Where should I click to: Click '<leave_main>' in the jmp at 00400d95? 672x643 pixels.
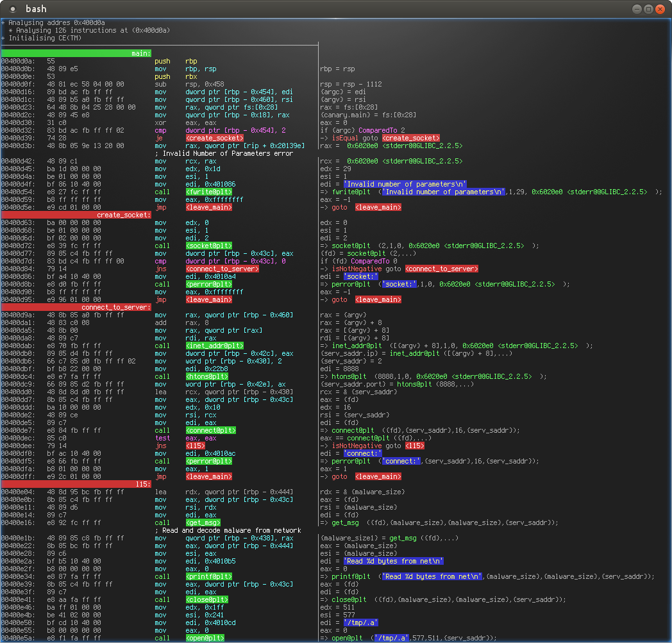tap(209, 300)
